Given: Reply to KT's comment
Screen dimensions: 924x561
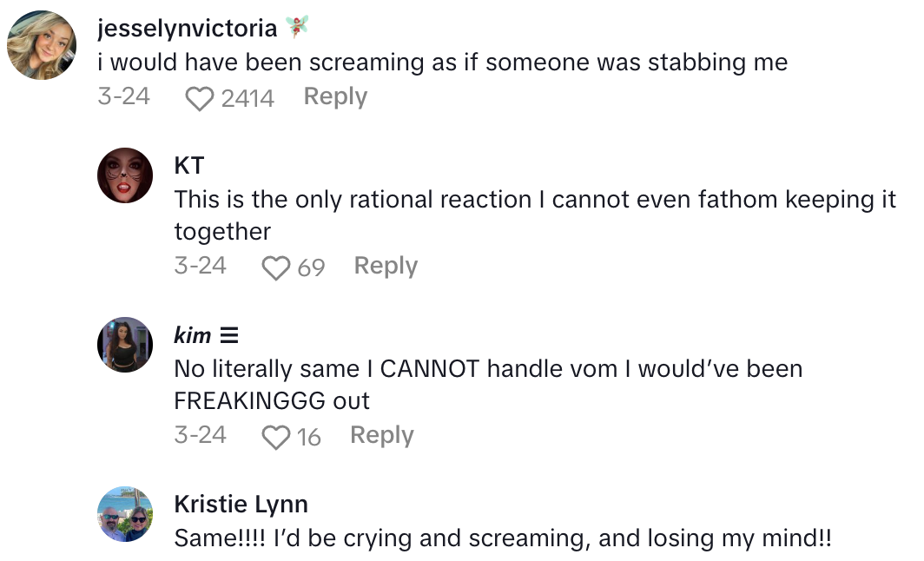Looking at the screenshot, I should point(386,266).
